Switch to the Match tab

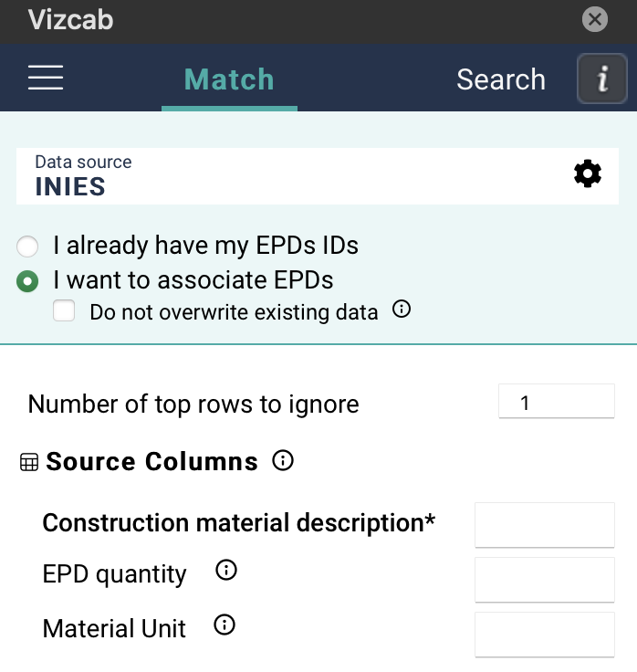pyautogui.click(x=229, y=79)
